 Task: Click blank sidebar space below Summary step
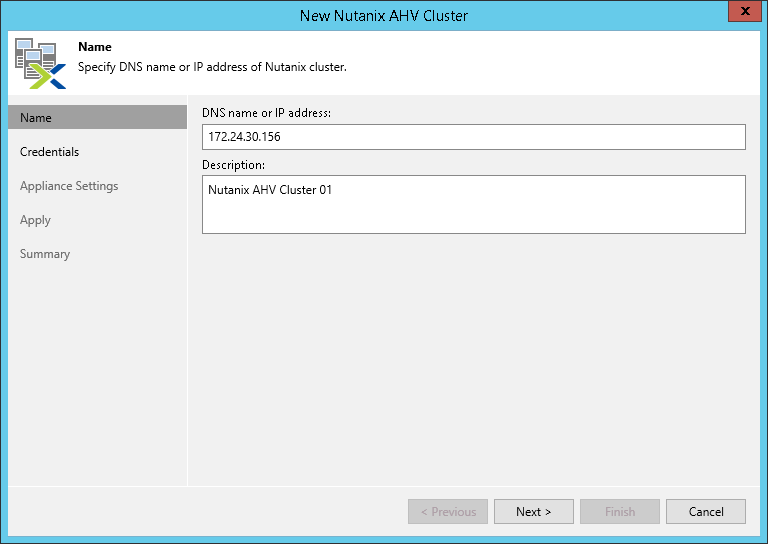click(x=96, y=380)
